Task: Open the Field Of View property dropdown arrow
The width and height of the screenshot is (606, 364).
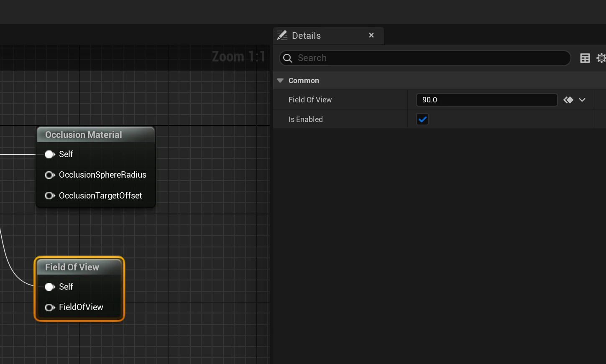Action: tap(582, 100)
